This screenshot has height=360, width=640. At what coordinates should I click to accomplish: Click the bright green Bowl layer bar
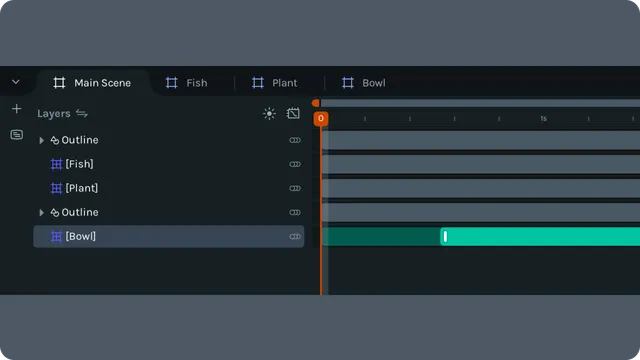point(540,237)
